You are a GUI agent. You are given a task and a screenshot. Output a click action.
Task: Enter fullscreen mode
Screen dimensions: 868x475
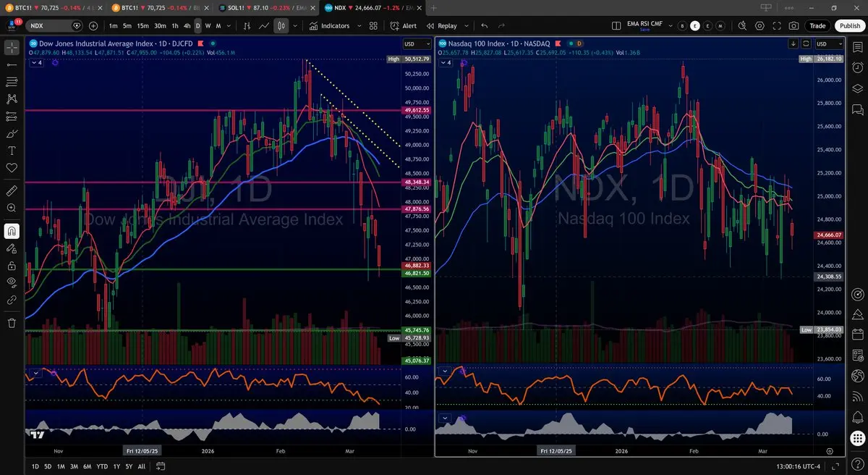(x=777, y=25)
